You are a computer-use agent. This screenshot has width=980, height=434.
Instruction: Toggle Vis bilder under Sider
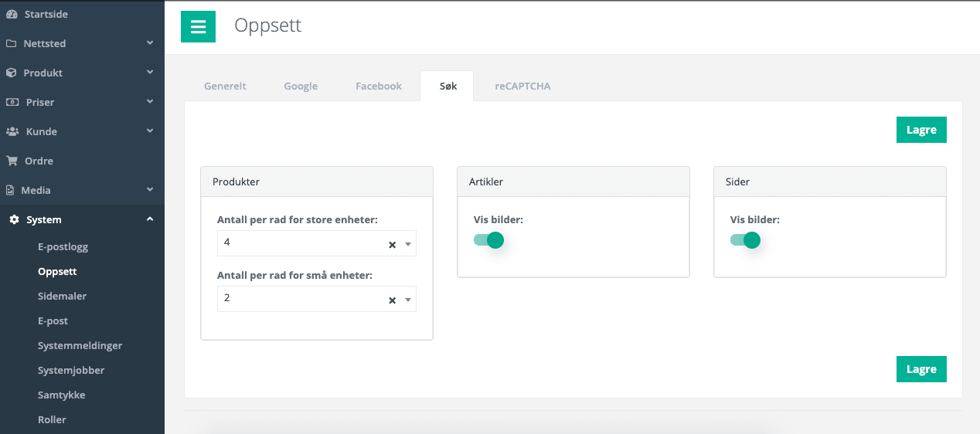tap(745, 240)
